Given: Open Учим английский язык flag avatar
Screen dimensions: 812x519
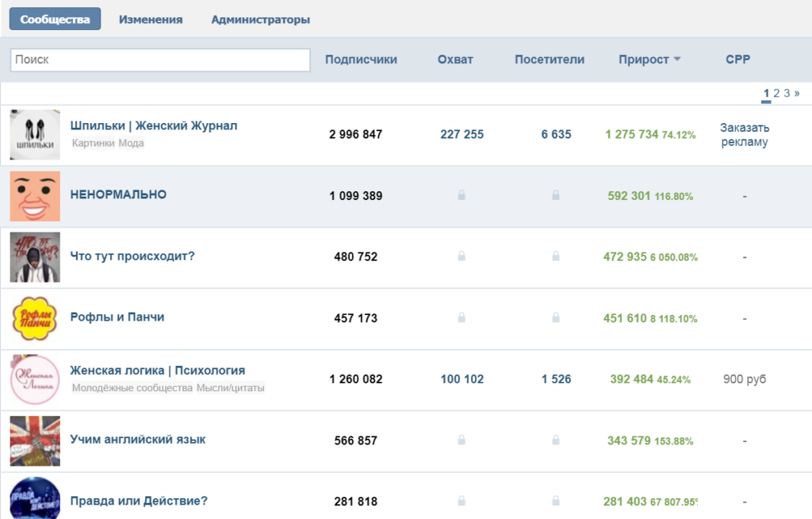Looking at the screenshot, I should tap(35, 440).
